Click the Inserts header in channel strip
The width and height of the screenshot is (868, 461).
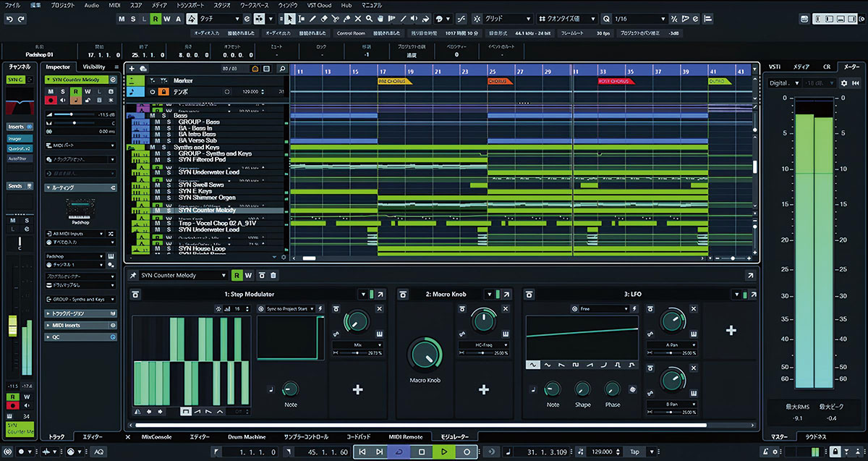coord(21,126)
